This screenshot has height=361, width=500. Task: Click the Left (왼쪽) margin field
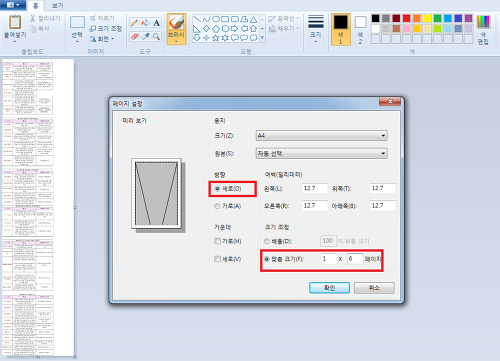(315, 188)
